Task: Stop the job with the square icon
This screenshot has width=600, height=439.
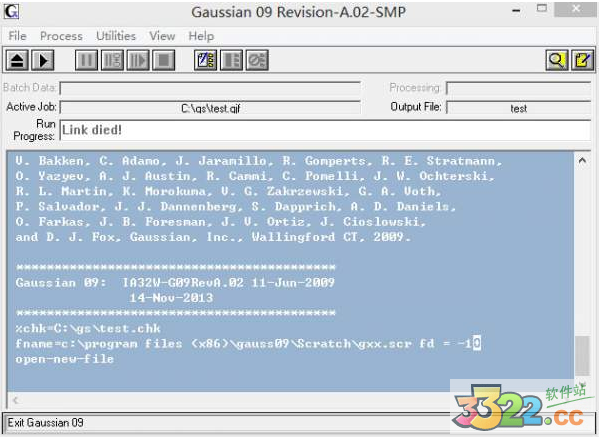Action: tap(164, 60)
